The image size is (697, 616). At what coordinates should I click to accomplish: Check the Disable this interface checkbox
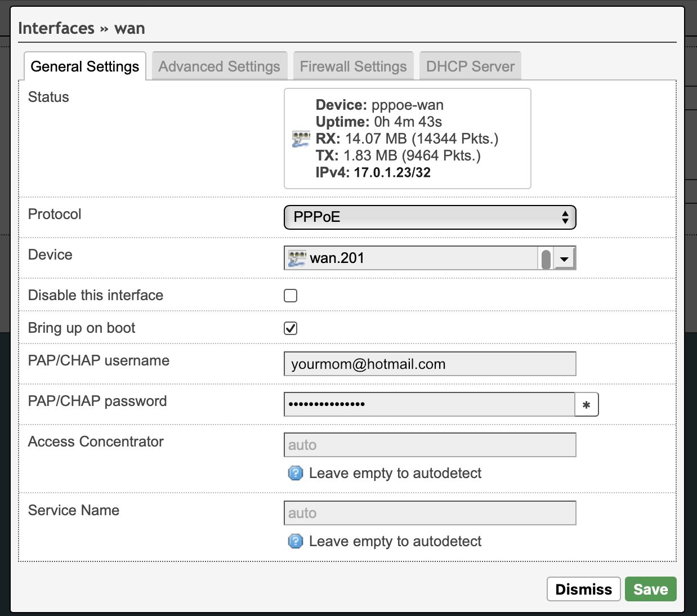(291, 296)
